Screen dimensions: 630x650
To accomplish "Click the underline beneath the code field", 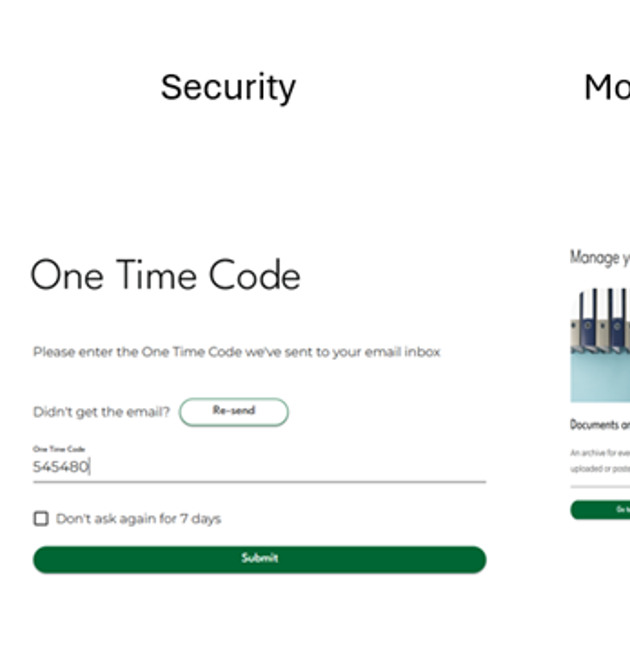I will click(x=259, y=482).
